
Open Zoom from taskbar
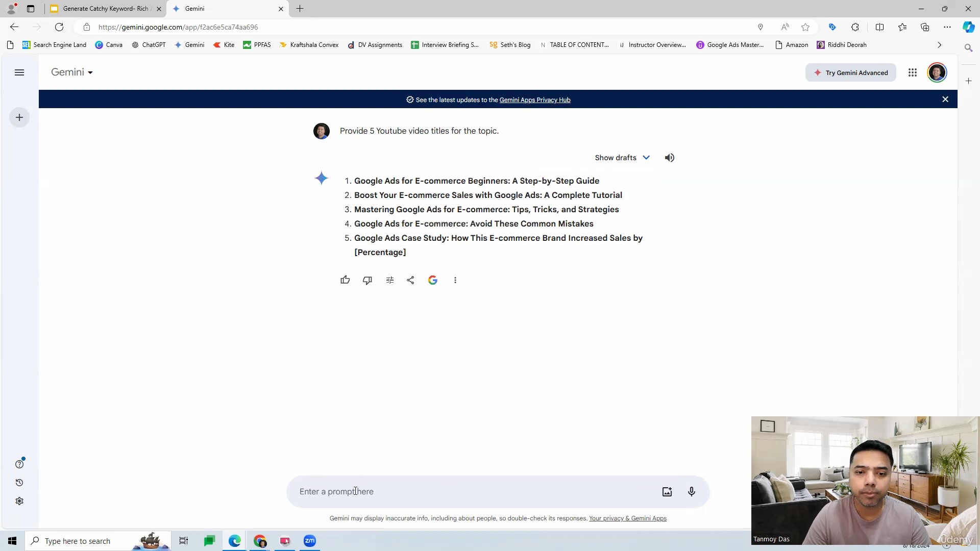310,541
